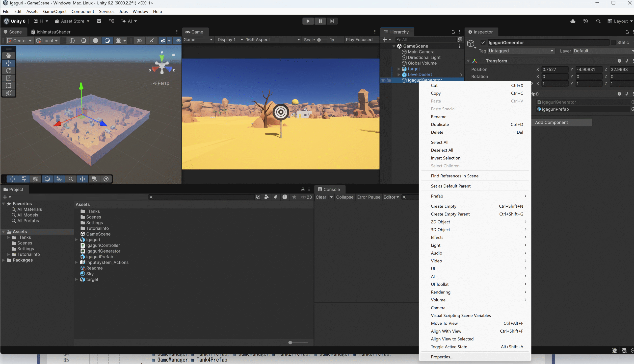Click the Add Component button
The image size is (634, 364).
coord(562,122)
